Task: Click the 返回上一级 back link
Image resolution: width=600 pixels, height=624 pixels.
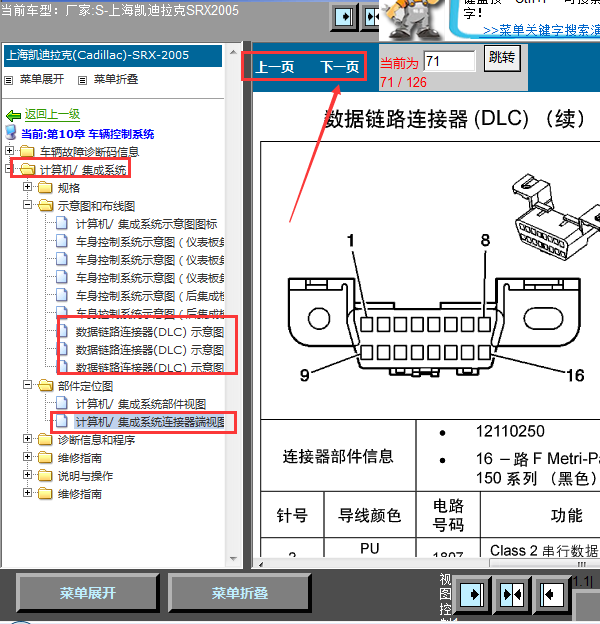Action: pos(52,115)
